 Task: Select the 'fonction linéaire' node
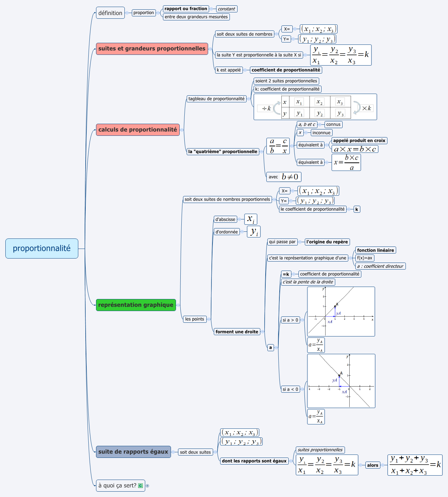pyautogui.click(x=375, y=250)
